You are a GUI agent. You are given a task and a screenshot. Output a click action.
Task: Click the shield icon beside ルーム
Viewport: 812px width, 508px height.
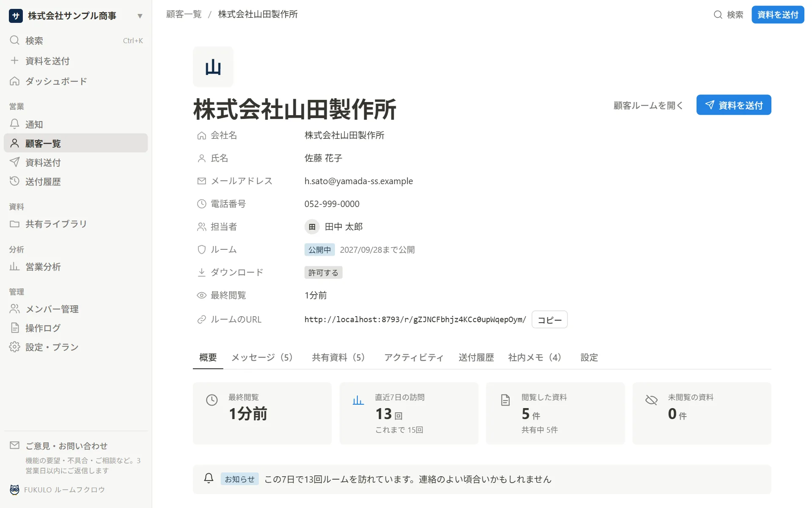pos(202,250)
